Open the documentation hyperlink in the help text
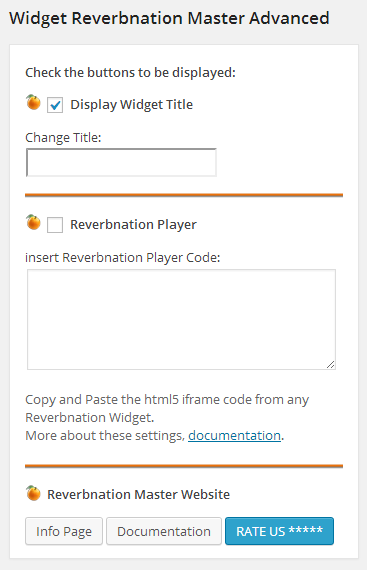Image resolution: width=367 pixels, height=570 pixels. [x=234, y=435]
